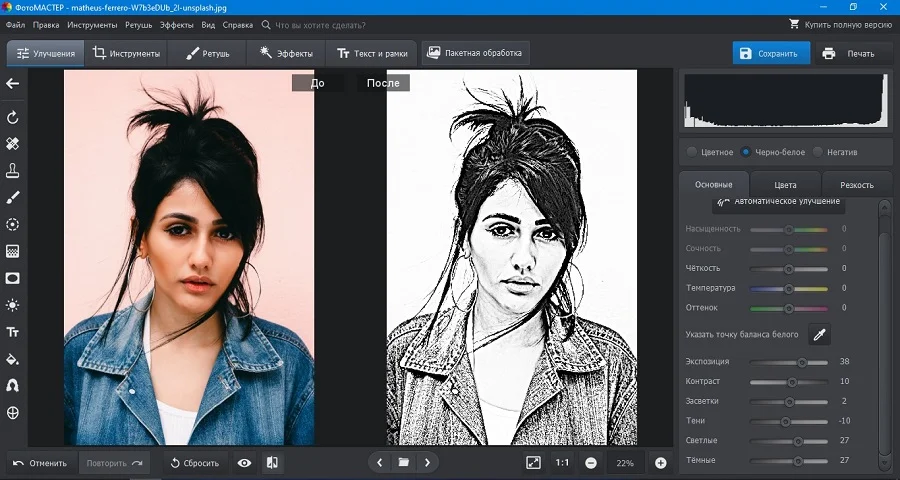This screenshot has width=900, height=480.
Task: Open the Эффекты section tab
Action: click(x=286, y=53)
